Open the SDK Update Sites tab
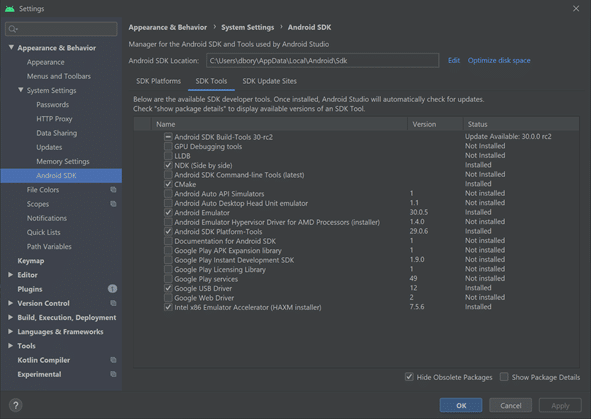This screenshot has height=419, width=591. pos(269,81)
